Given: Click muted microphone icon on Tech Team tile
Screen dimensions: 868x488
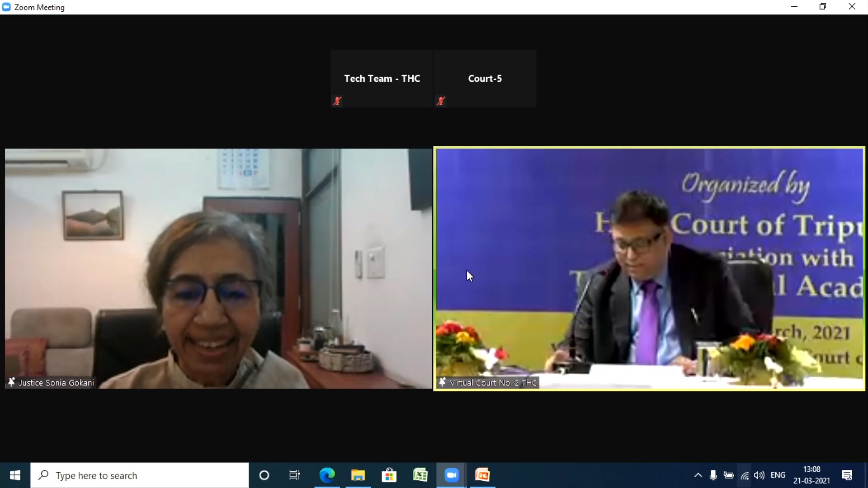Looking at the screenshot, I should pyautogui.click(x=337, y=101).
